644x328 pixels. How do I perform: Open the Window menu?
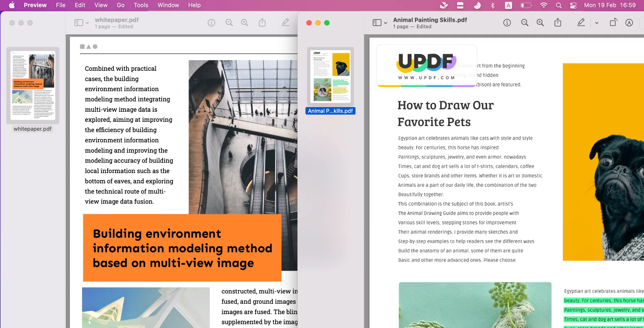click(x=168, y=5)
